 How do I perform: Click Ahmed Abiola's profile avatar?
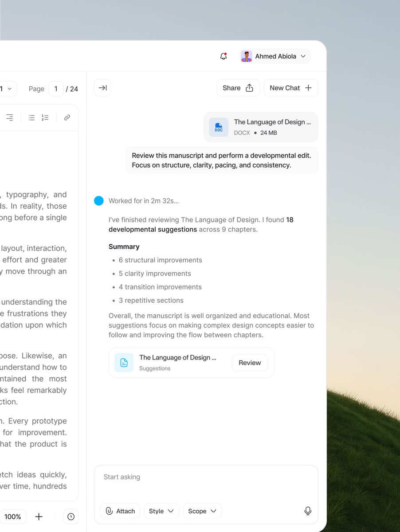click(x=247, y=56)
